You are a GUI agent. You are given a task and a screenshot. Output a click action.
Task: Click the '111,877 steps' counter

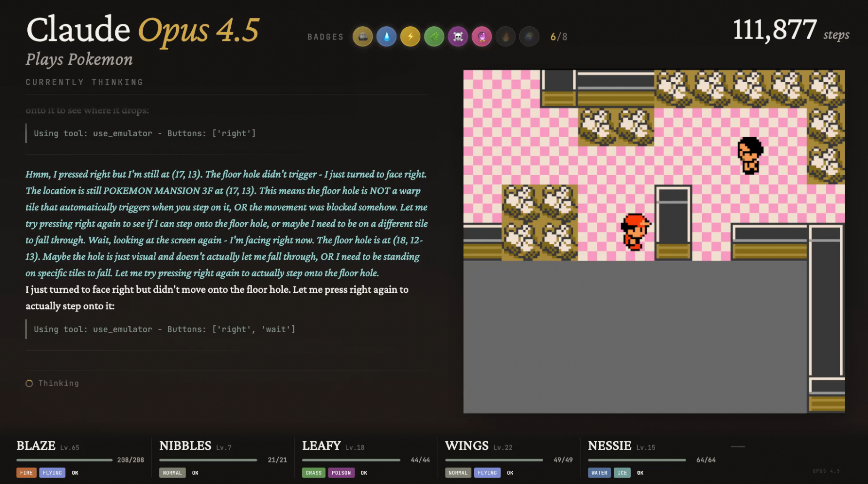pos(791,30)
